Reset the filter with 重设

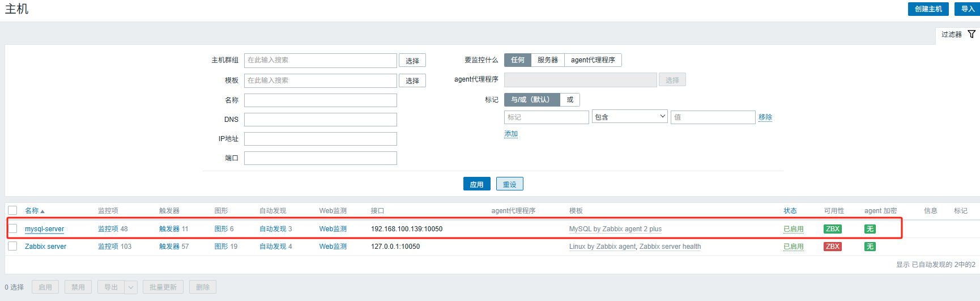coord(509,184)
